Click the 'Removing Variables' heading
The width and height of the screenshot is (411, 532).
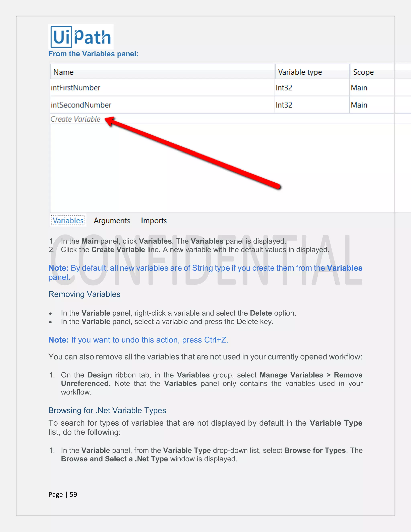(84, 294)
